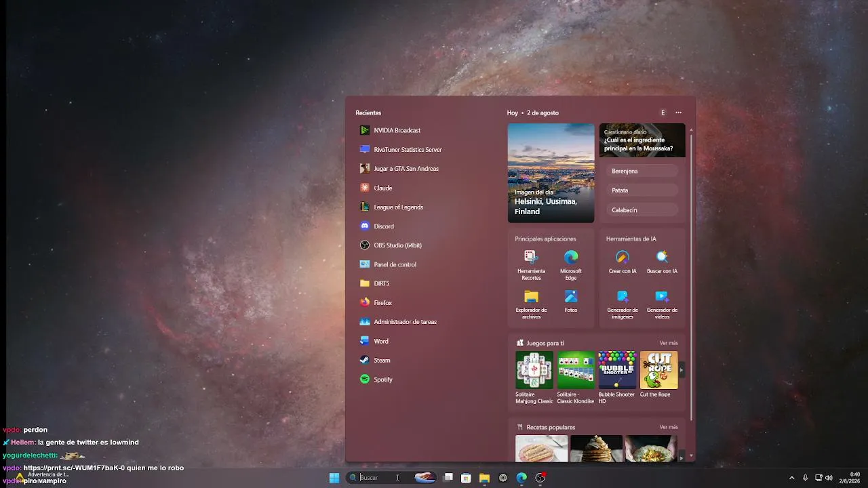868x488 pixels.
Task: Open Microsoft Store from the taskbar
Action: [466, 478]
